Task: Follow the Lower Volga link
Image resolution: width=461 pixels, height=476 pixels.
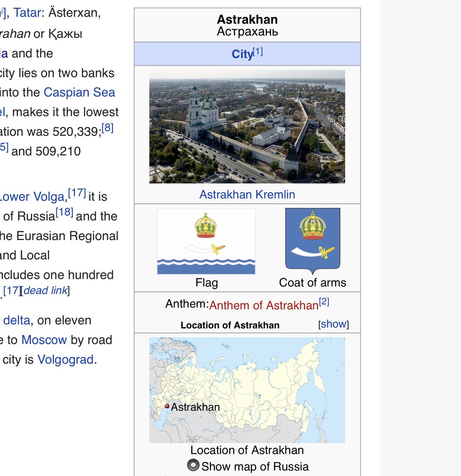Action: 32,197
